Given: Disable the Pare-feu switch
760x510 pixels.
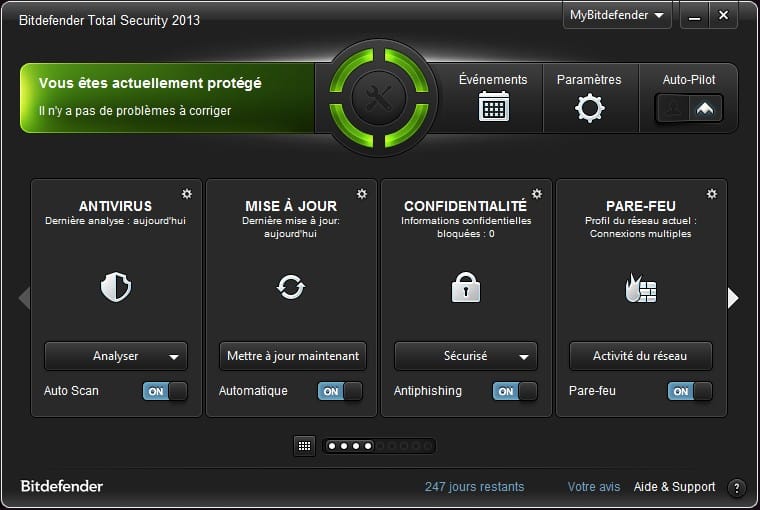Looking at the screenshot, I should pyautogui.click(x=690, y=391).
